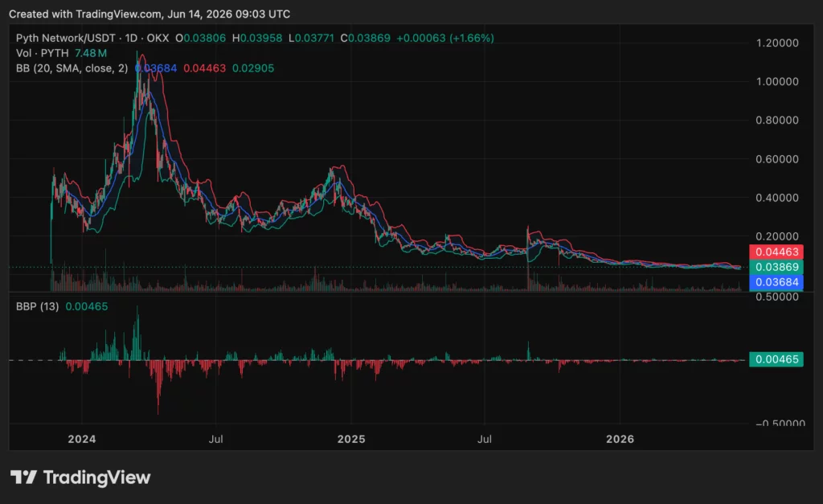Click the 0.80000 price axis tick
823x504 pixels.
[x=777, y=121]
